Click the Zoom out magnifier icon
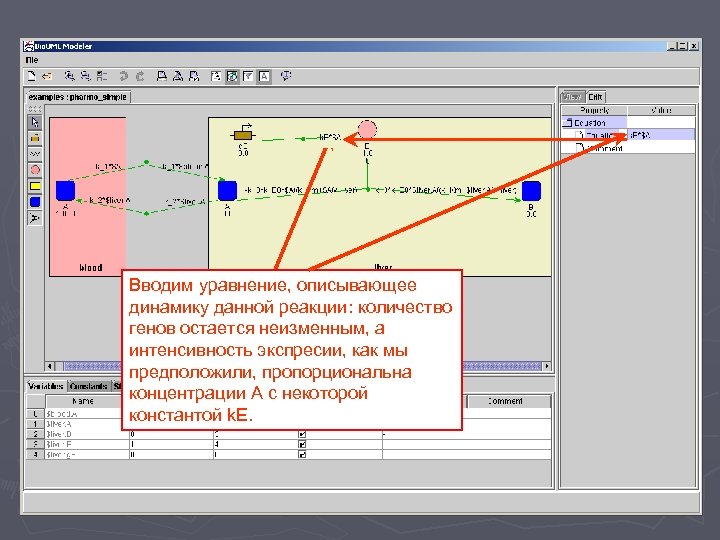The width and height of the screenshot is (720, 540). 85,76
